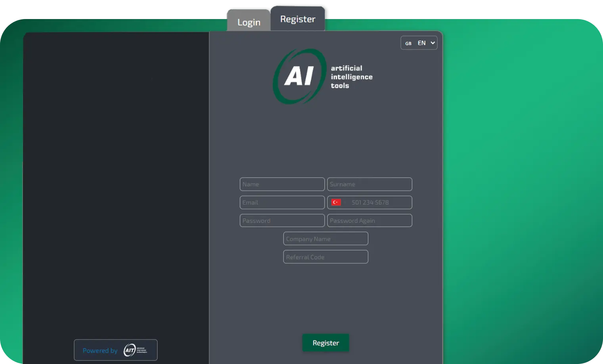Open the Turkish flag country selector
Screen dimensions: 603x364
pyautogui.click(x=336, y=203)
